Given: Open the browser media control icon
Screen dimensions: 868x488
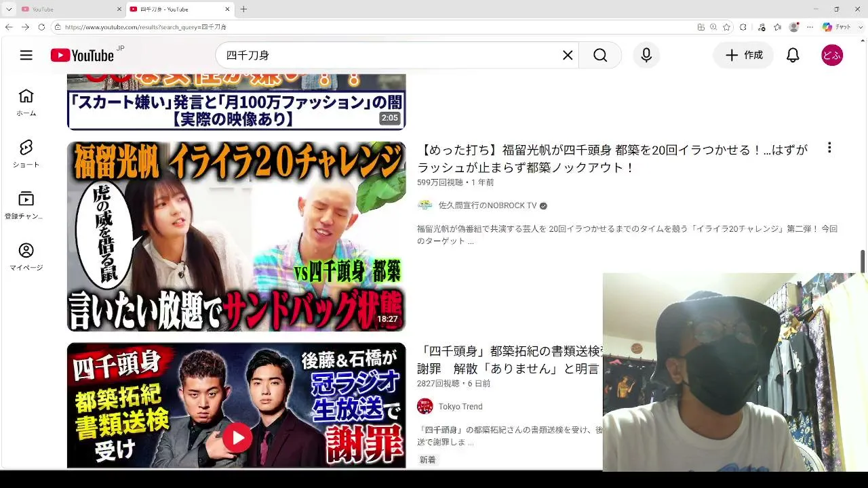Looking at the screenshot, I should coord(762,27).
